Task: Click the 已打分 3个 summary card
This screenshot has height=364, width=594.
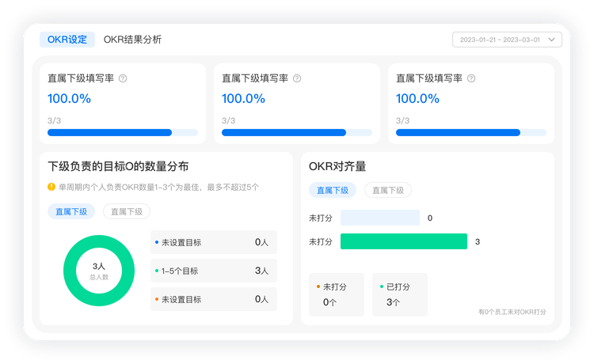Action: click(x=400, y=294)
